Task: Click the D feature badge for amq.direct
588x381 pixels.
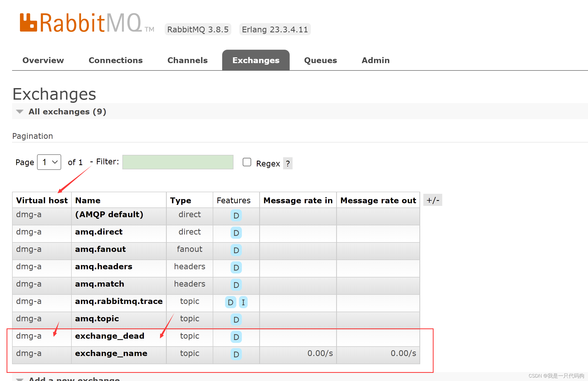Action: click(x=236, y=233)
